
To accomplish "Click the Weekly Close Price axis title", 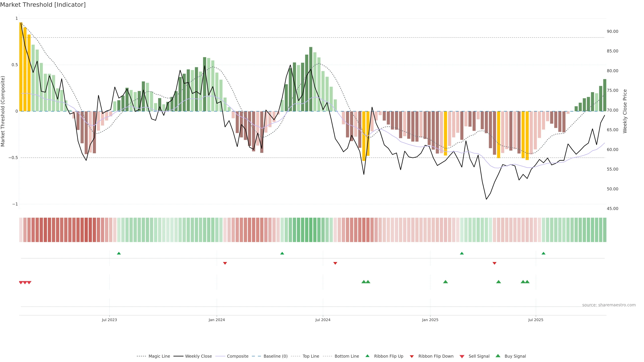I will coord(625,111).
